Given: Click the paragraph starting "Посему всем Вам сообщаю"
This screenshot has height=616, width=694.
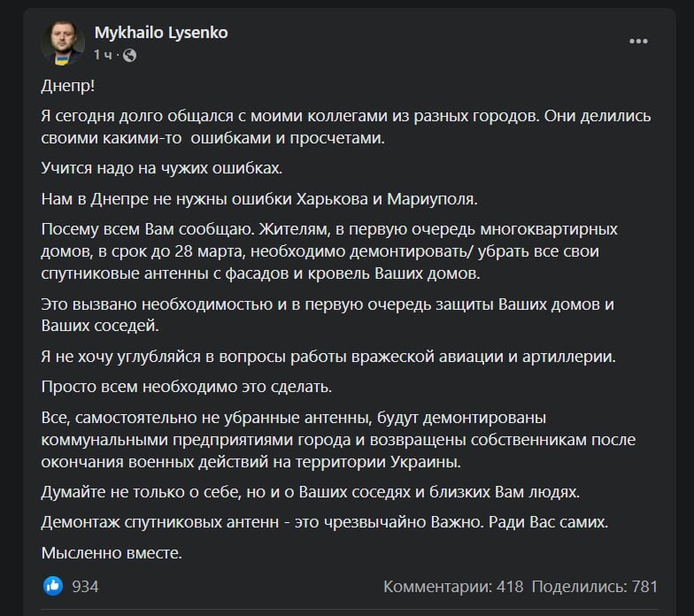Looking at the screenshot, I should [x=328, y=252].
